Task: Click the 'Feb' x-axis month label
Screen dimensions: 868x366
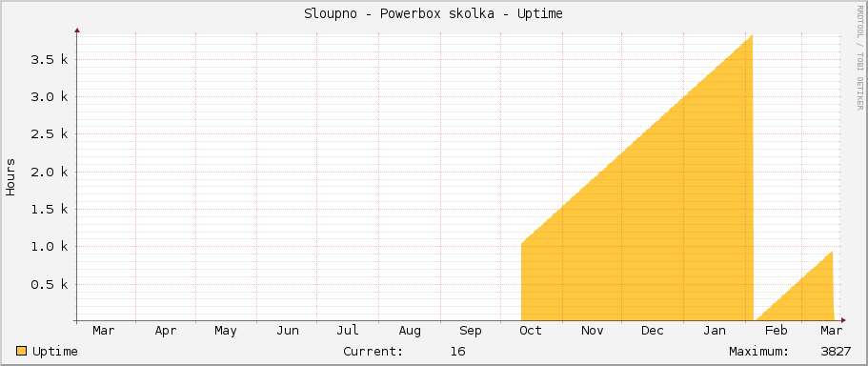Action: click(776, 331)
